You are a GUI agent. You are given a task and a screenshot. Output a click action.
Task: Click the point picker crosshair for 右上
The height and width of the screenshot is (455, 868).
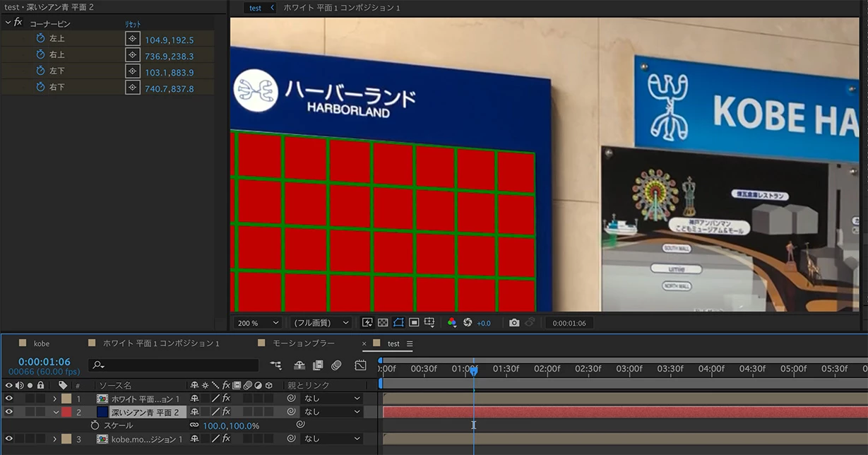[133, 55]
